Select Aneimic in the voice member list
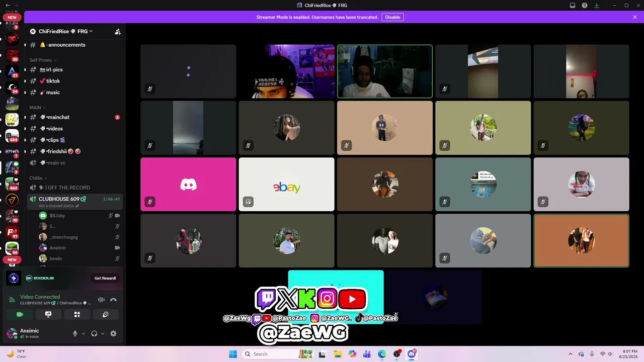644x362 pixels. (x=79, y=248)
